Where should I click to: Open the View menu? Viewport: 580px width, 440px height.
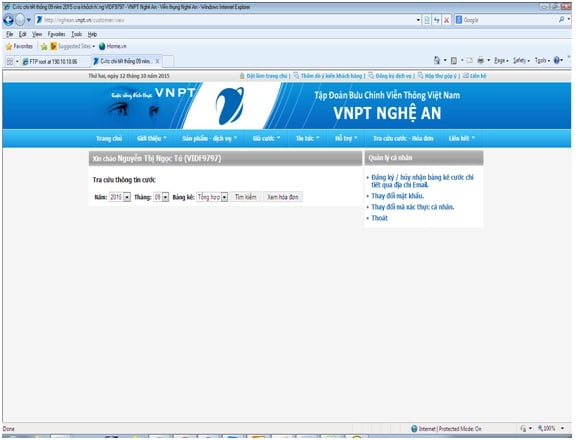point(37,34)
